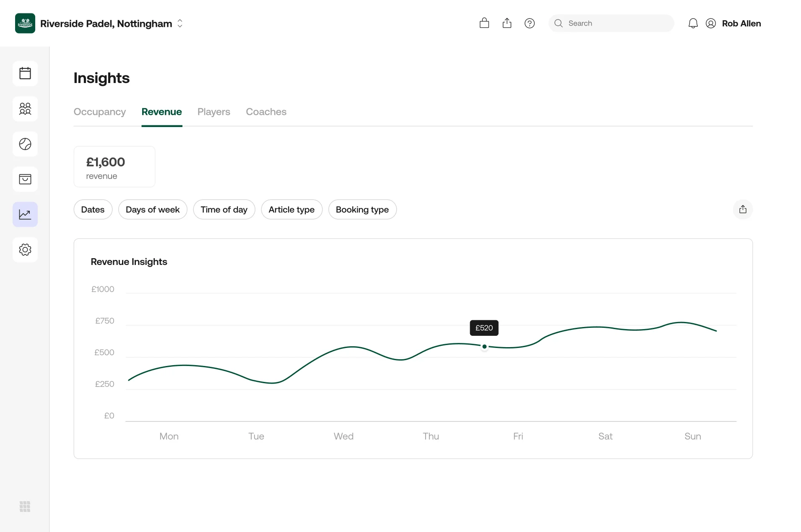Open the Days of week filter
The image size is (801, 532).
[153, 209]
